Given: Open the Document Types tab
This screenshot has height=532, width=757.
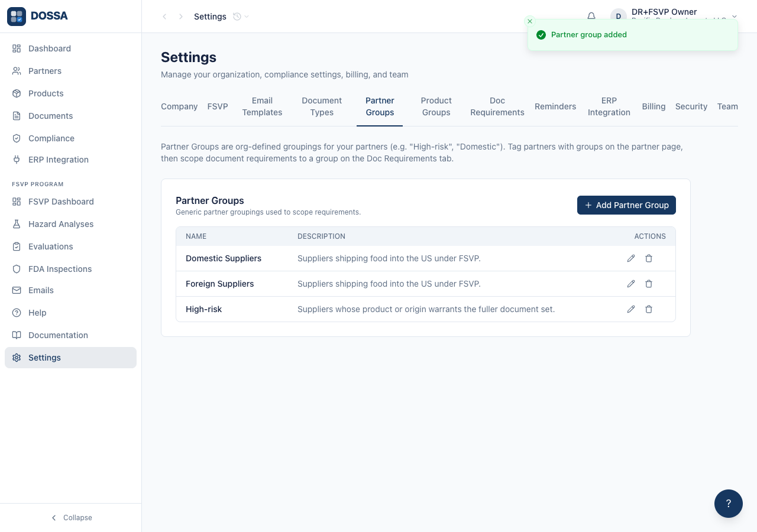Looking at the screenshot, I should click(x=322, y=106).
